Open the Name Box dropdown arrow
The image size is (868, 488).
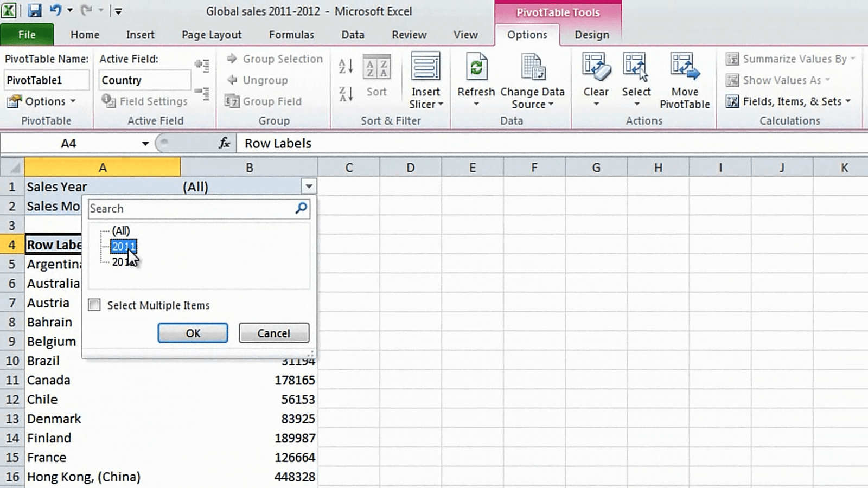[x=145, y=143]
